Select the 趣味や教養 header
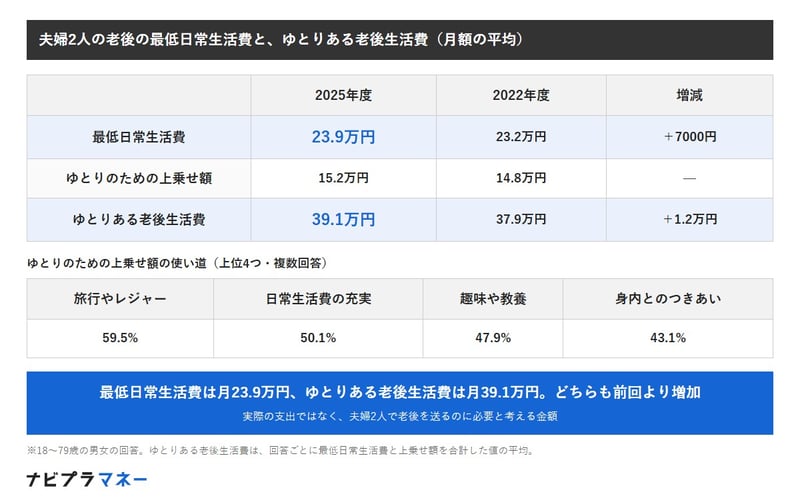 point(493,299)
